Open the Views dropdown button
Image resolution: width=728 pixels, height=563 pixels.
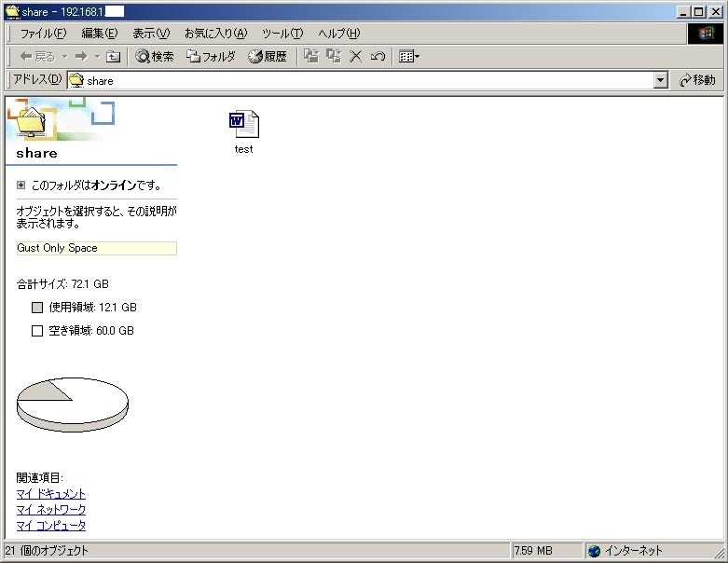click(408, 57)
